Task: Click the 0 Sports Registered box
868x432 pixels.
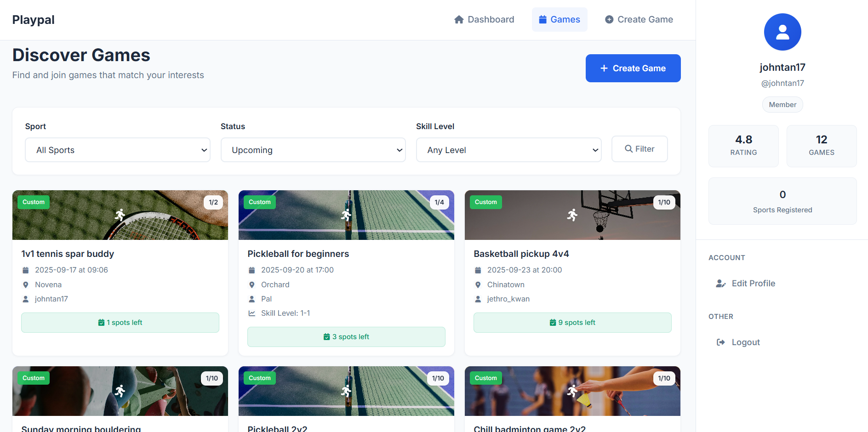Action: tap(782, 201)
